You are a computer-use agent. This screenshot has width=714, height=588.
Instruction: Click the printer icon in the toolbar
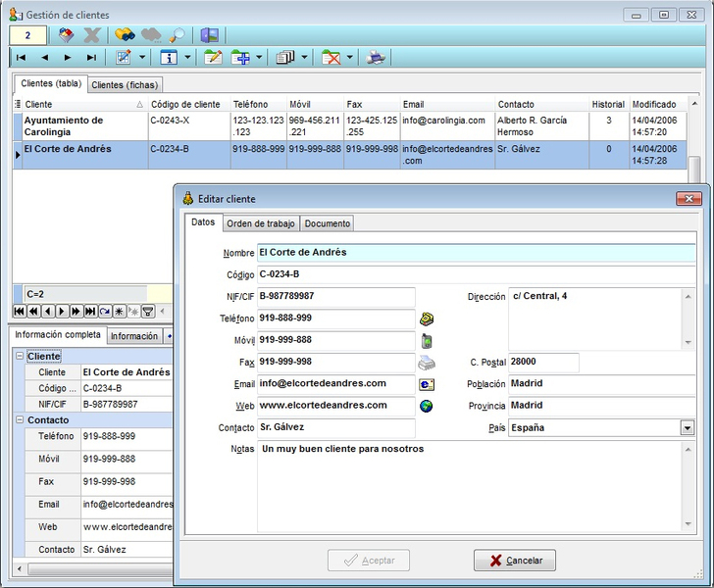(x=376, y=58)
